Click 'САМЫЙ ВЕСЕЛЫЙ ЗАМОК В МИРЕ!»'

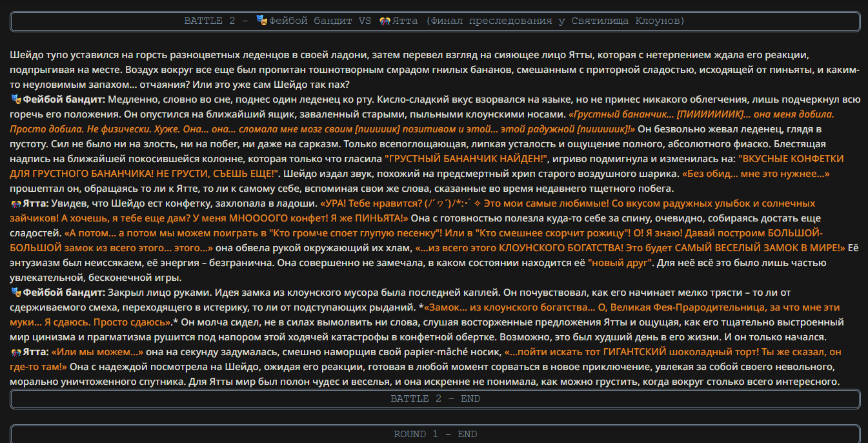coord(760,249)
